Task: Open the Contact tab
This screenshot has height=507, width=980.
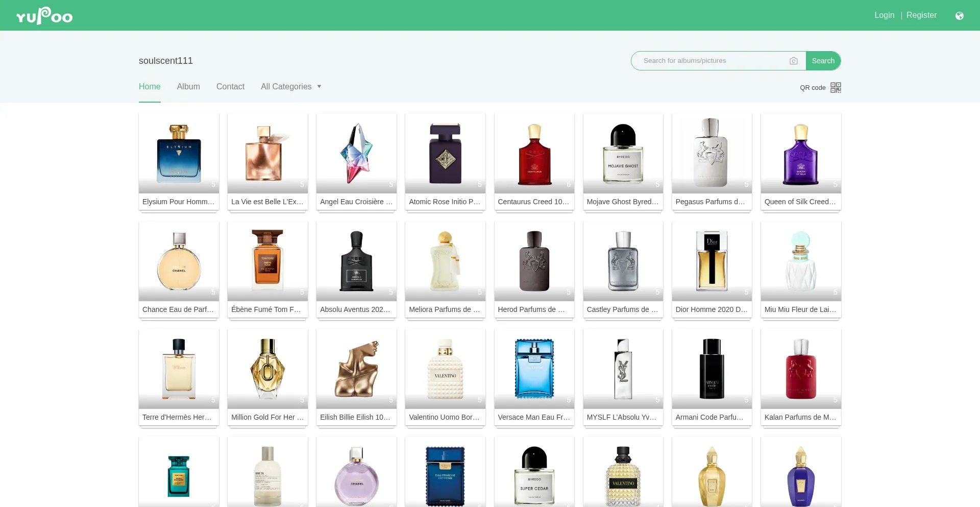Action: click(230, 87)
